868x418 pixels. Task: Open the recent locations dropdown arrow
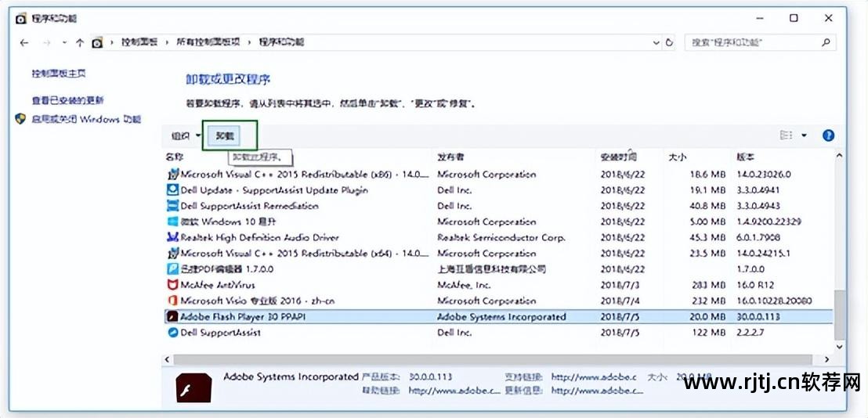click(64, 42)
